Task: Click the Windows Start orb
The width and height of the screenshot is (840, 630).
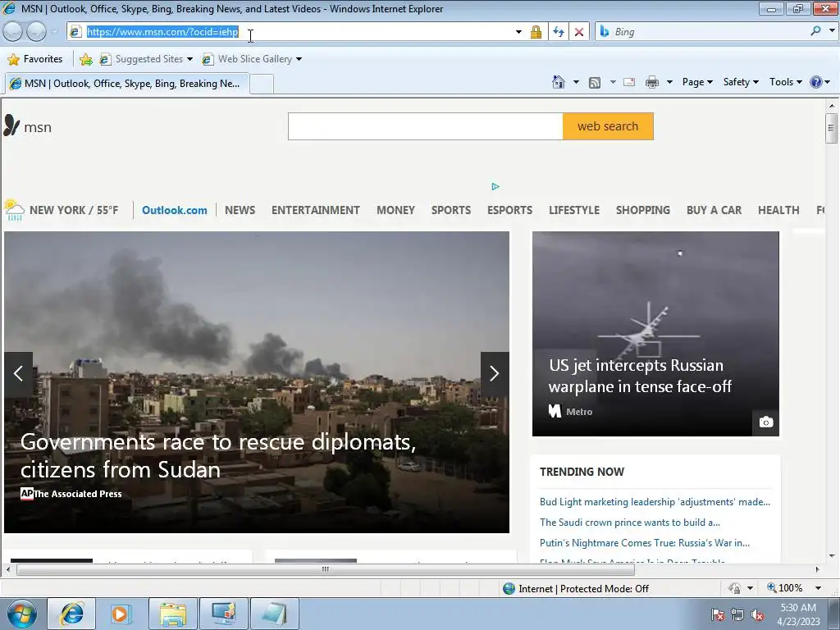Action: [21, 614]
